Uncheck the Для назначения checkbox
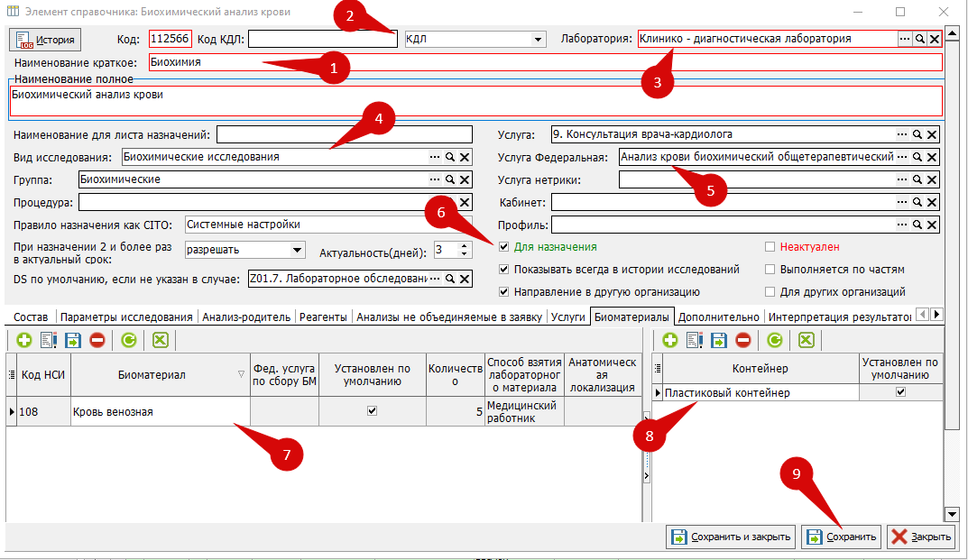 pyautogui.click(x=503, y=247)
